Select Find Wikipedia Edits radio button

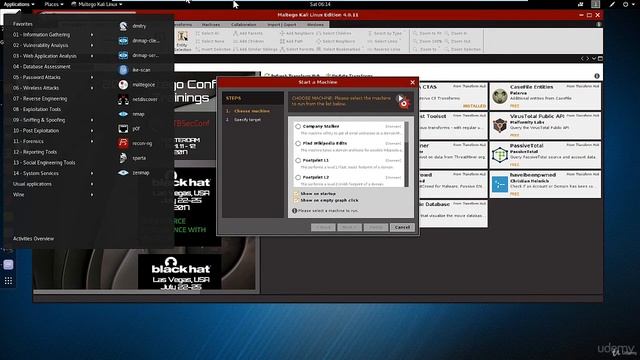[298, 144]
